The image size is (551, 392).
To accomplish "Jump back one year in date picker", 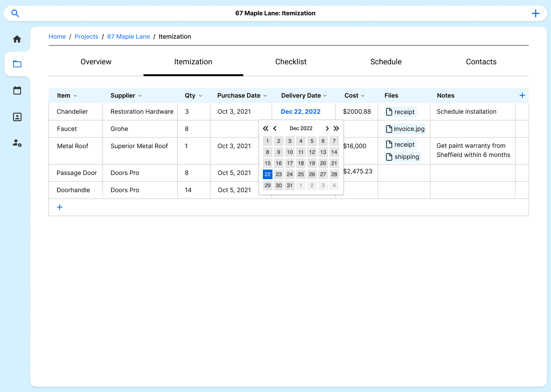I will pos(266,129).
